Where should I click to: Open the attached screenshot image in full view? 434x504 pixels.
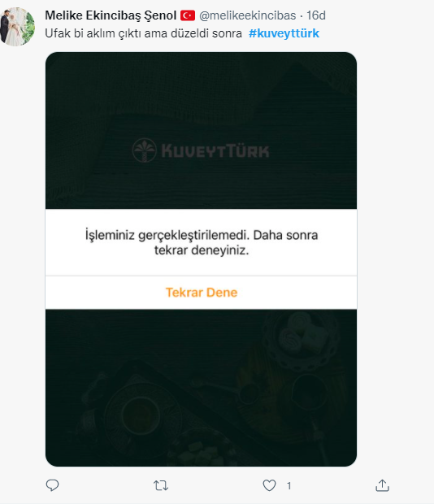point(201,259)
